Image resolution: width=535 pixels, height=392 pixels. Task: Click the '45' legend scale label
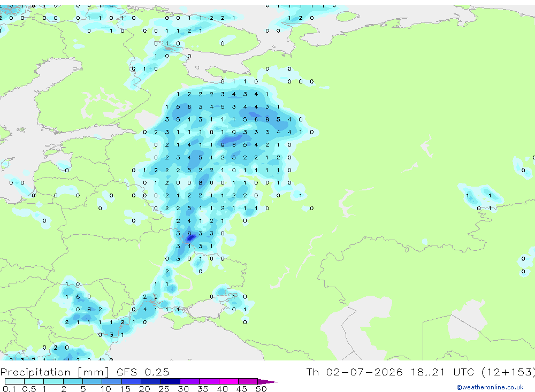point(242,389)
